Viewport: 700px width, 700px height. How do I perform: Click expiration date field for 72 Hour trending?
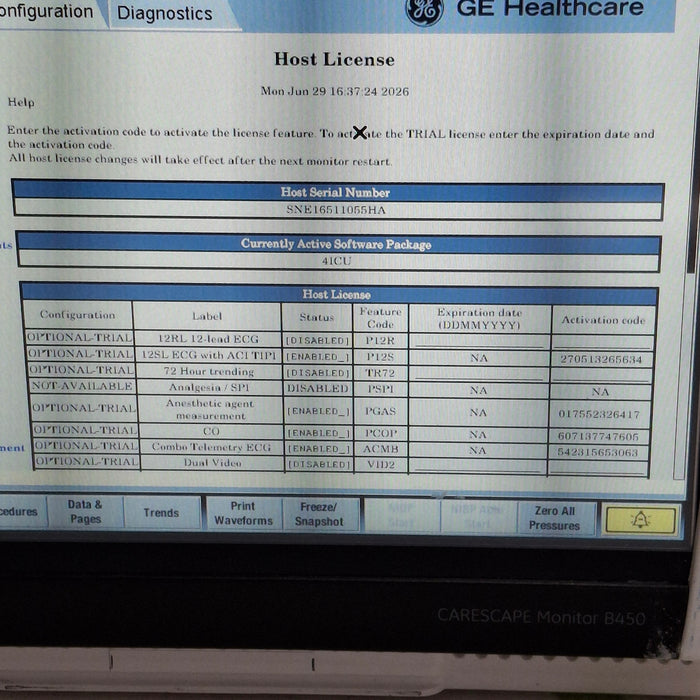click(x=479, y=374)
